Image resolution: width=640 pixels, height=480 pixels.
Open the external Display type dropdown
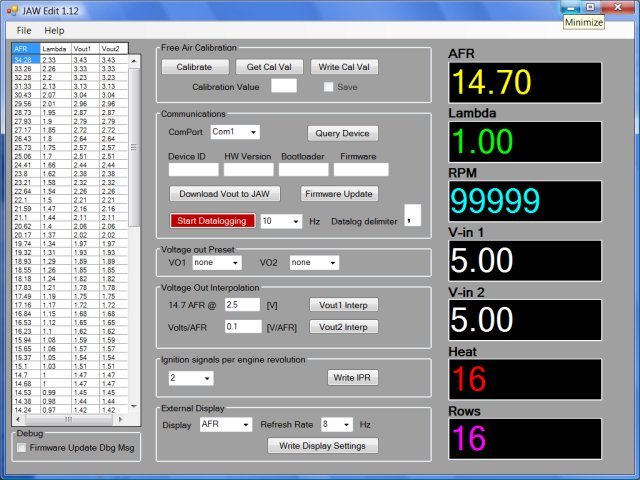224,424
